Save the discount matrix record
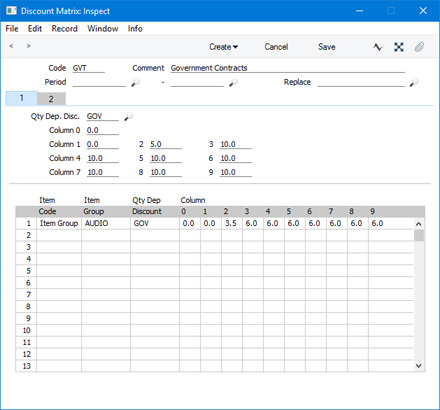Viewport: 440px width, 410px height. pyautogui.click(x=327, y=47)
